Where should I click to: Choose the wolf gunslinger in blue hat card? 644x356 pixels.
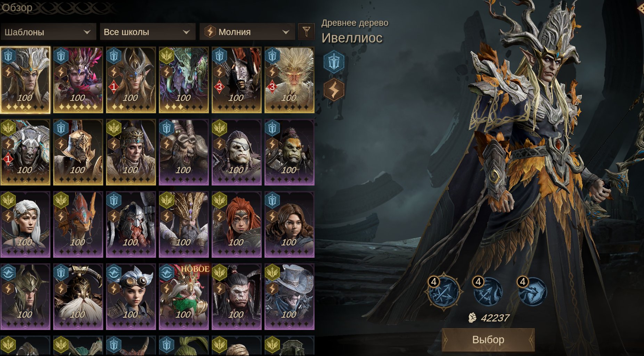click(x=290, y=297)
